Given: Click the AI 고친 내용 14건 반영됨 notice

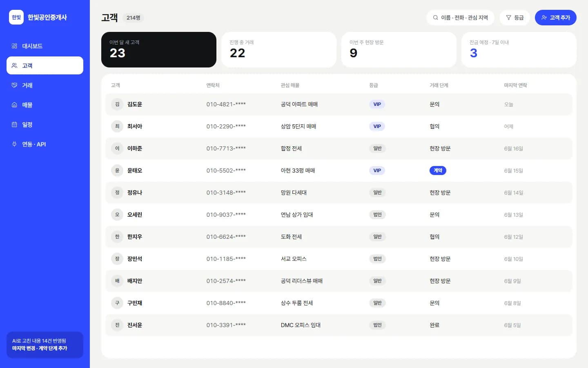Looking at the screenshot, I should (45, 345).
